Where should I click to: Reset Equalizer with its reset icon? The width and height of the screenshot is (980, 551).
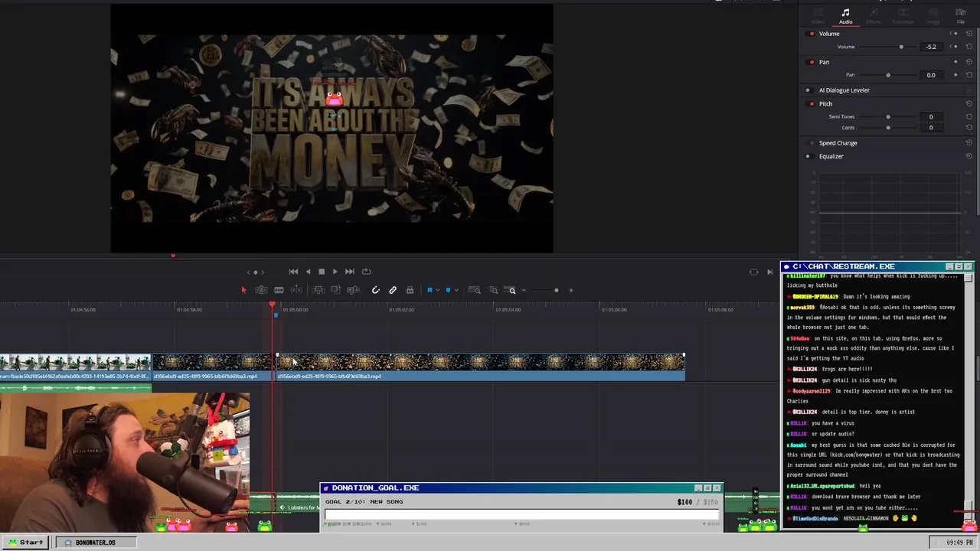969,156
